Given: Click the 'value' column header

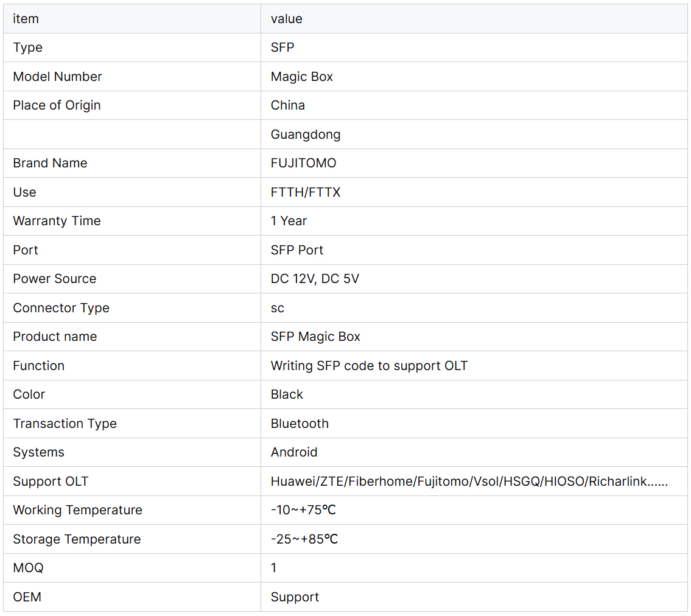Looking at the screenshot, I should click(286, 19).
